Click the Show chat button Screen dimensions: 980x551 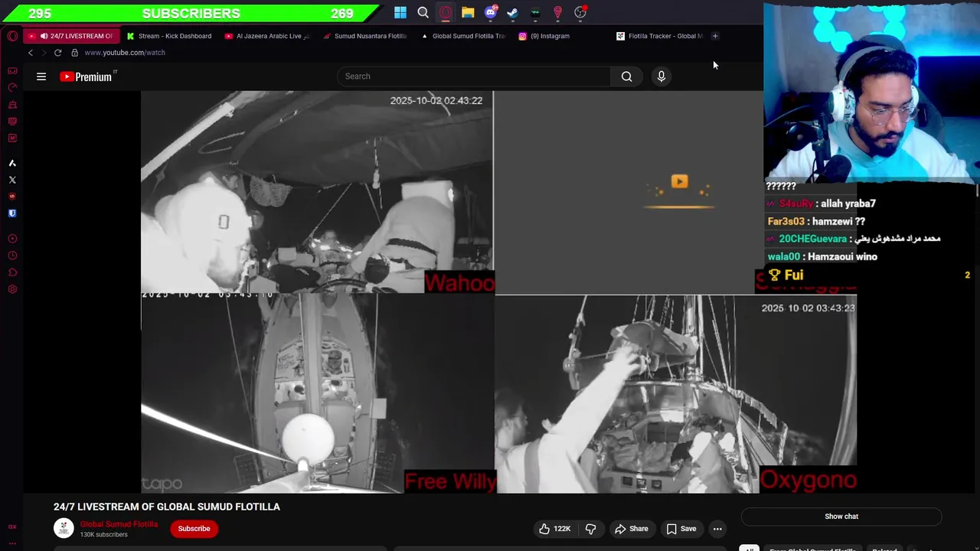(841, 517)
